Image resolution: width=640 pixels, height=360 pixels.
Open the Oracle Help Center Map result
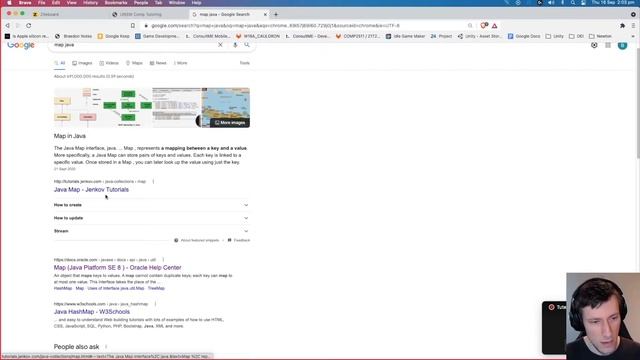pyautogui.click(x=118, y=268)
